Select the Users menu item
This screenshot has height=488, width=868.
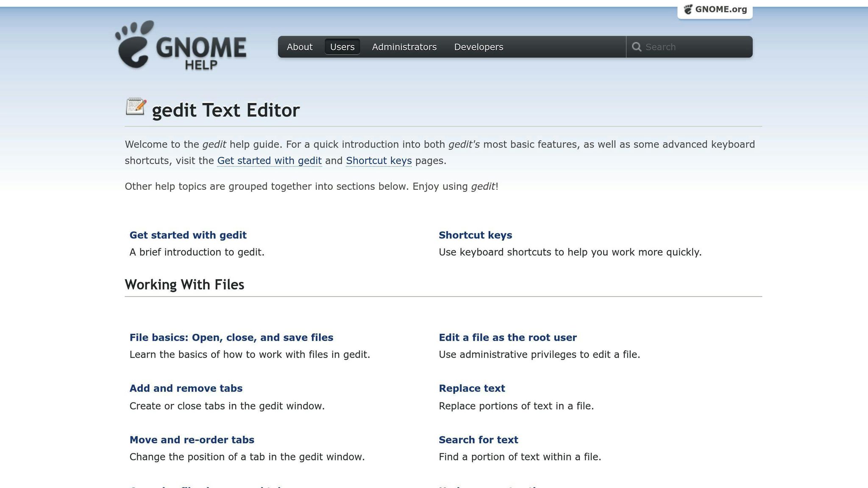(342, 47)
